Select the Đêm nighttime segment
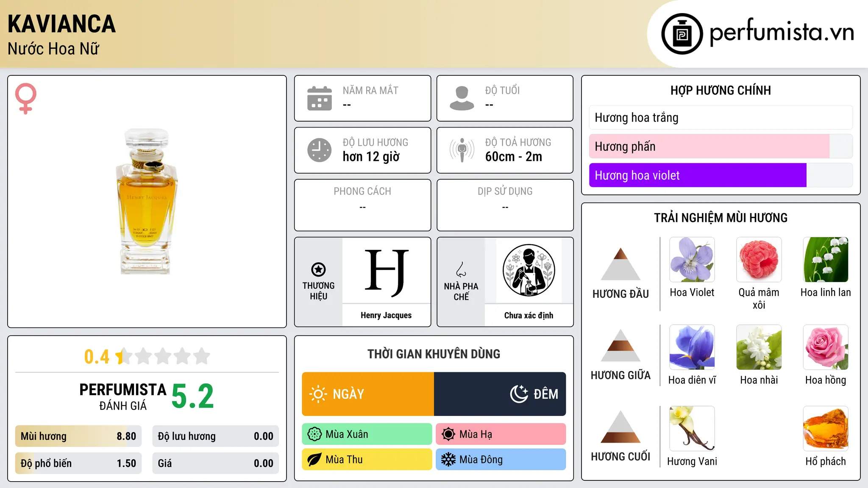 [500, 394]
